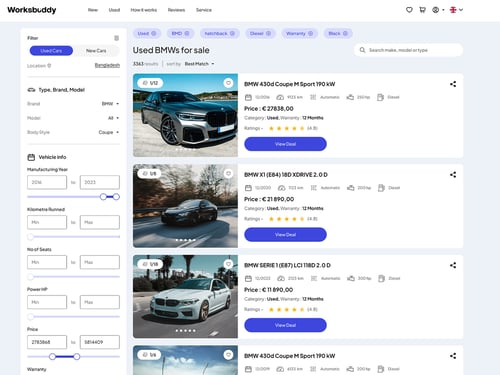Click the Kilometre Runned slider handle
This screenshot has height=375, width=500.
point(30,237)
